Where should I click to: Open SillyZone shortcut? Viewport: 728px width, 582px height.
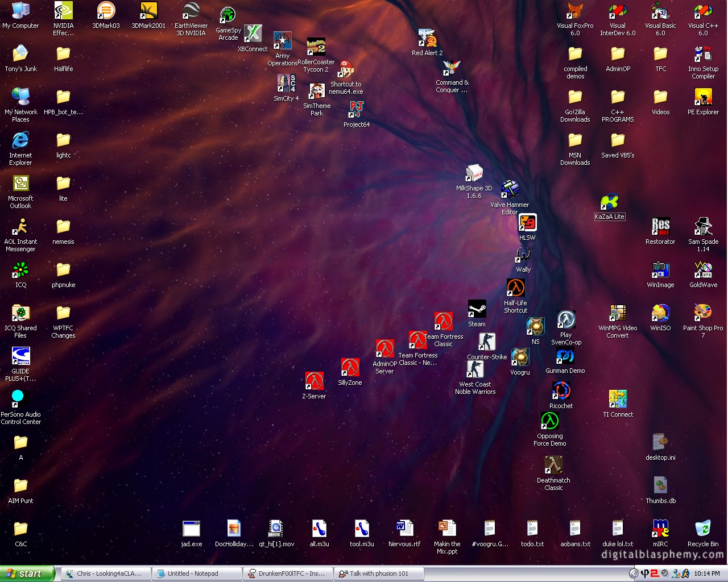pos(350,372)
